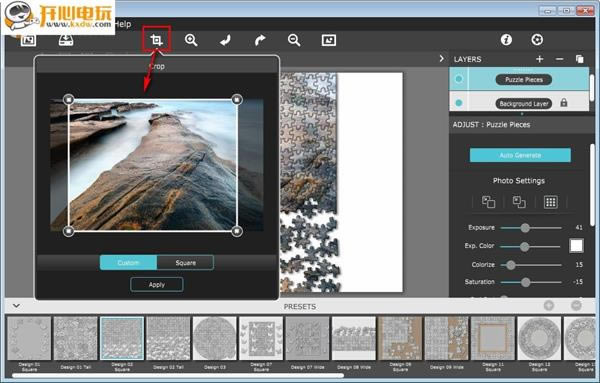Viewport: 600px width, 383px height.
Task: Toggle visibility of Background Layer
Action: point(458,103)
